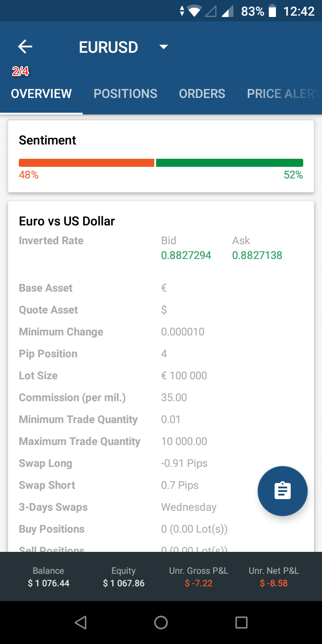Viewport: 322px width, 644px height.
Task: Click the green 52% sentiment bar
Action: click(229, 163)
